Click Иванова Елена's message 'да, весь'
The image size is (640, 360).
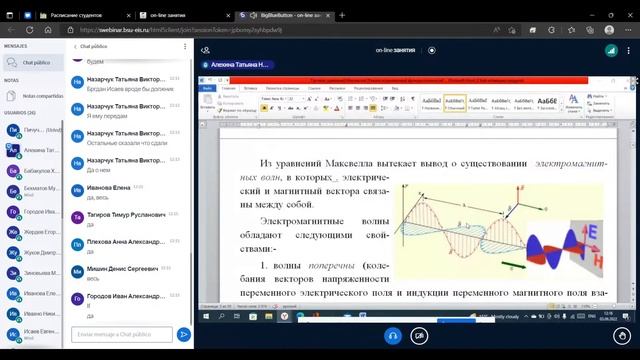[x=97, y=198]
